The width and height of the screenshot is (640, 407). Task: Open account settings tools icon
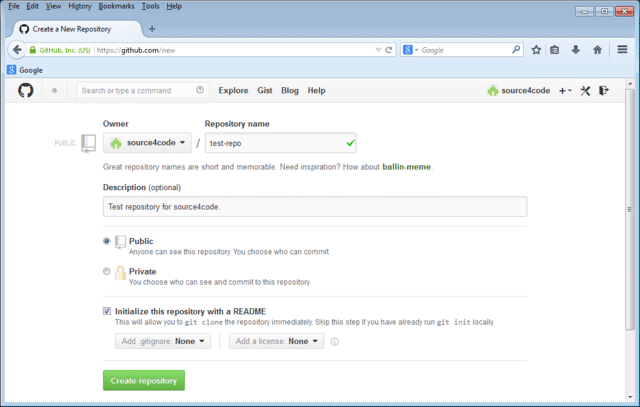(x=585, y=91)
